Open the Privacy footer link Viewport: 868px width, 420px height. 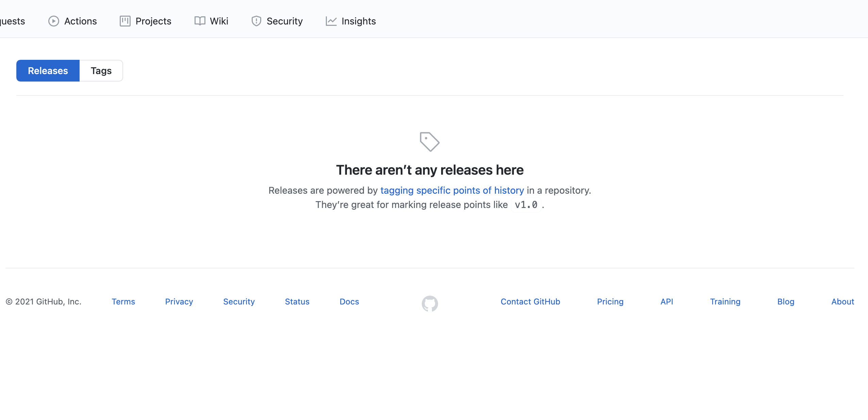[x=179, y=302]
